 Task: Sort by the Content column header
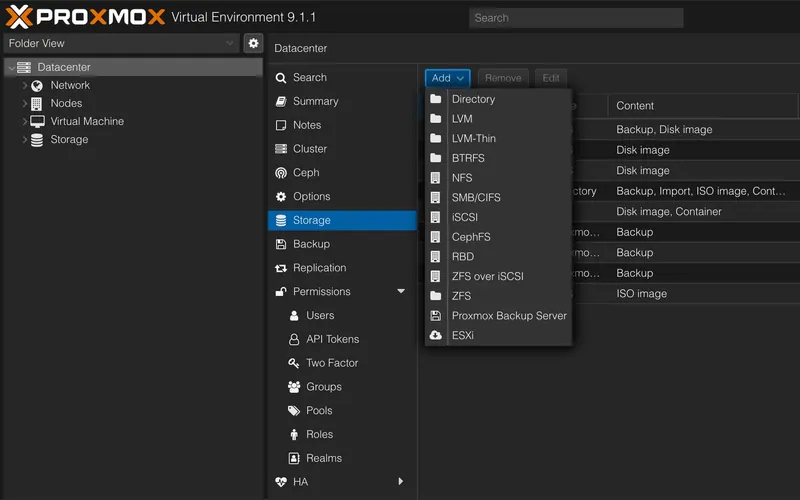[703, 106]
